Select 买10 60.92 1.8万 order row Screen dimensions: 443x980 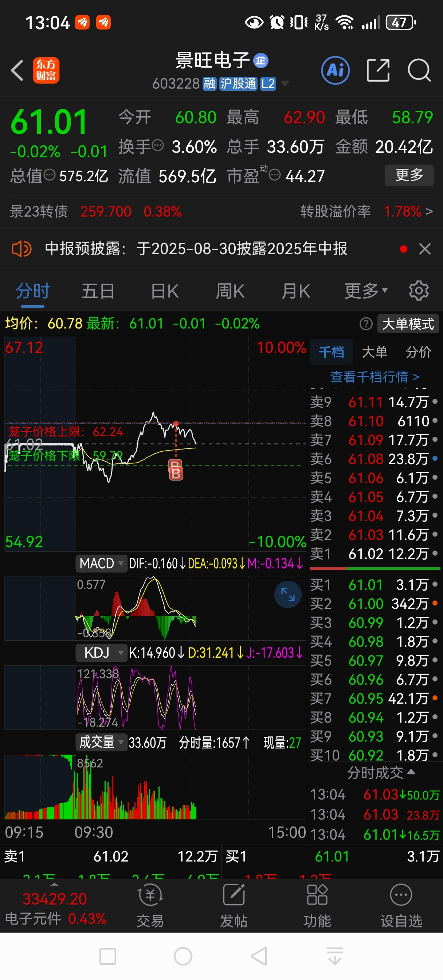pos(374,755)
